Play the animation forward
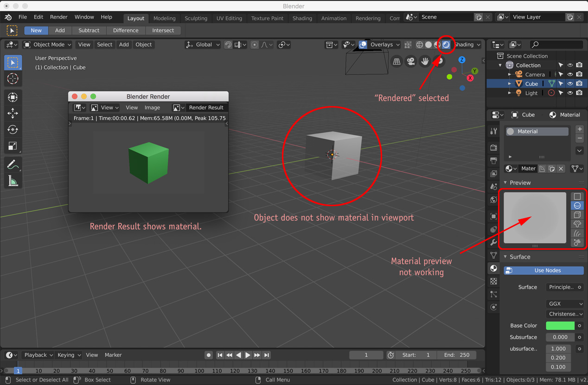The height and width of the screenshot is (385, 588). pyautogui.click(x=248, y=355)
